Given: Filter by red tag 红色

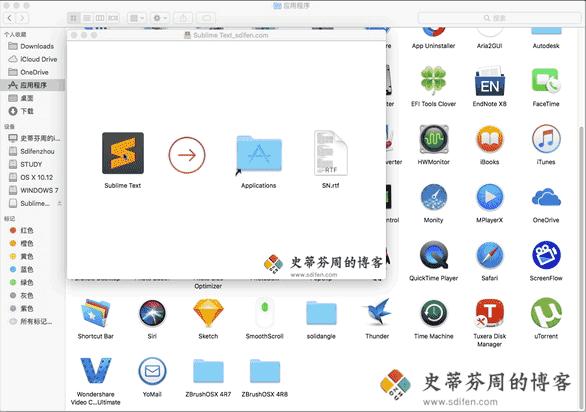Looking at the screenshot, I should [x=22, y=230].
